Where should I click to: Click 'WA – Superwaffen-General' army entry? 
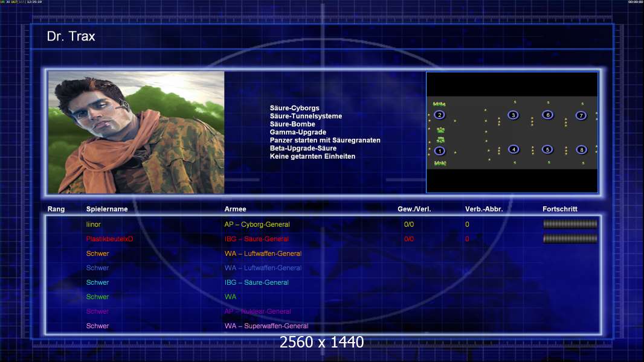pos(266,326)
